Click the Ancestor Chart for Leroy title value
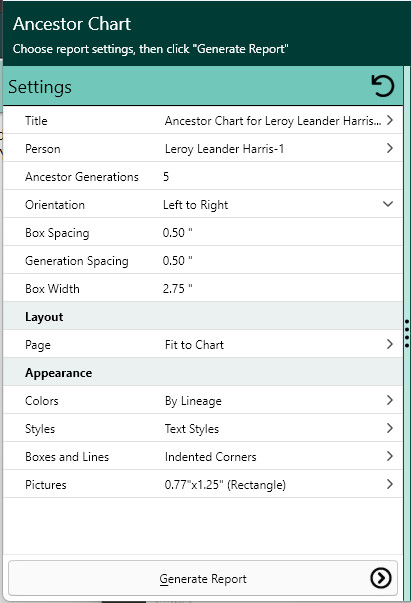The width and height of the screenshot is (411, 603). pos(273,121)
